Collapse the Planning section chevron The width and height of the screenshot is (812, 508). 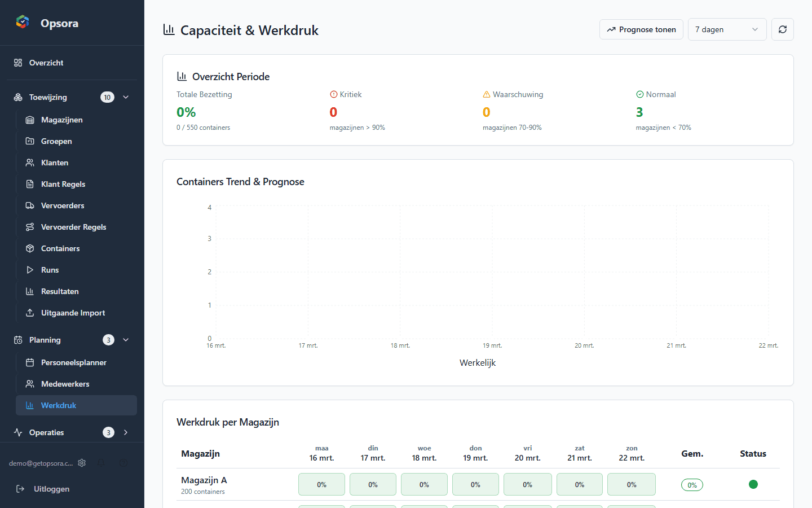pos(125,340)
